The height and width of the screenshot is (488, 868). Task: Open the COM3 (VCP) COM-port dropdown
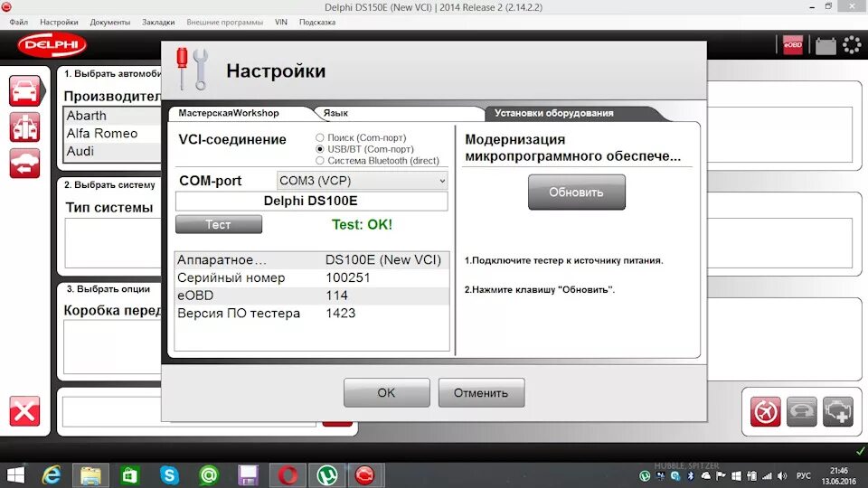362,181
